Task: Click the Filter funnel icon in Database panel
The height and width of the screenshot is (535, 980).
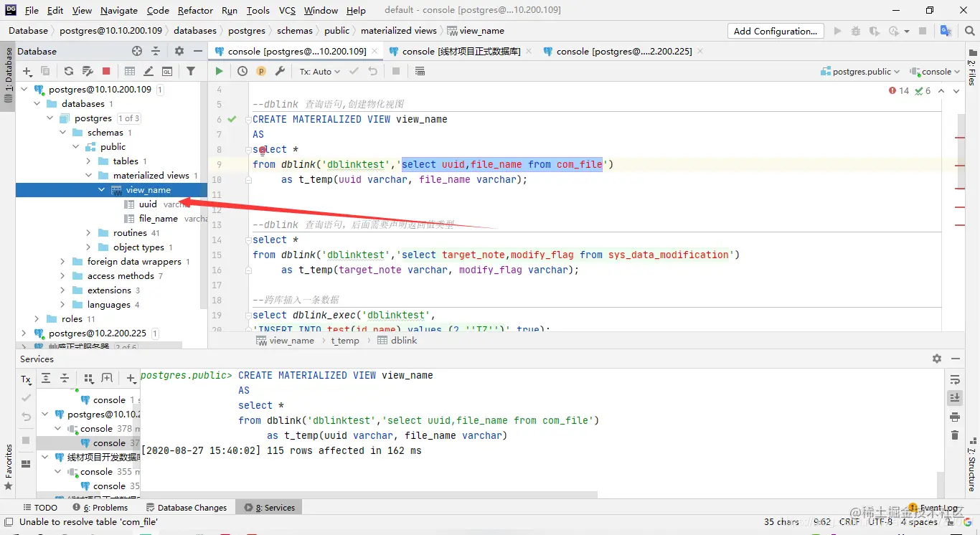Action: tap(191, 71)
